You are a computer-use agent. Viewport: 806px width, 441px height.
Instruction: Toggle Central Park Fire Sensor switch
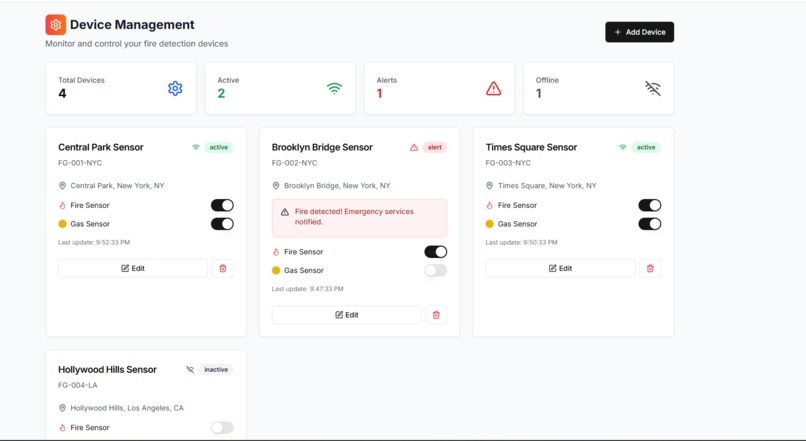(222, 205)
